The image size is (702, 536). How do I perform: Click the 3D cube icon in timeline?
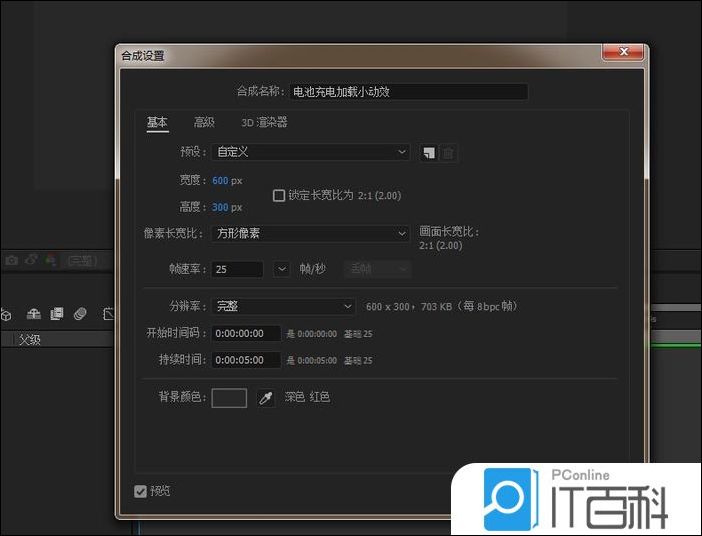point(6,315)
